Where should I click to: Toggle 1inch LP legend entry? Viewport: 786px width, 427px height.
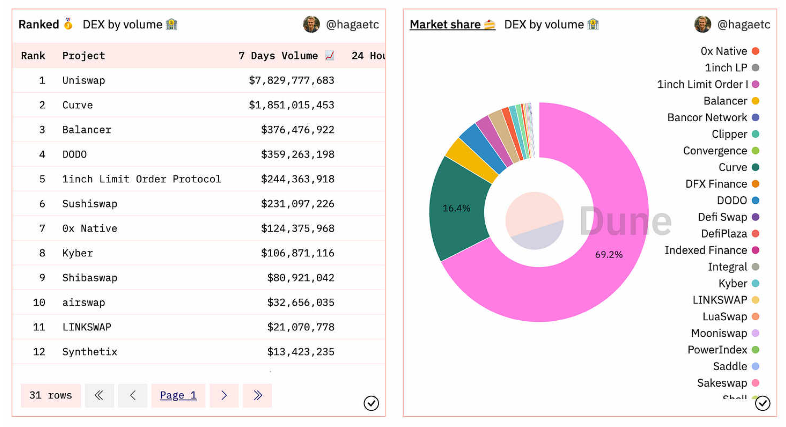pyautogui.click(x=732, y=68)
